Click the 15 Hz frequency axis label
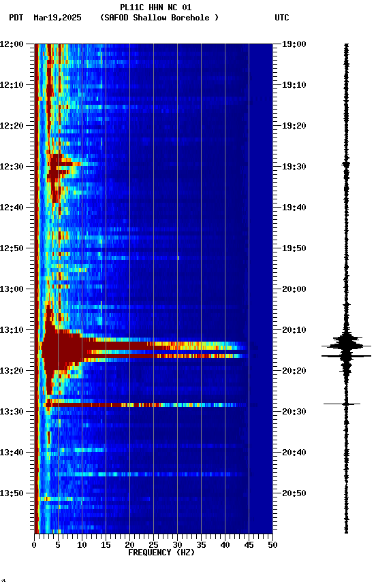376x588 pixels. (106, 546)
